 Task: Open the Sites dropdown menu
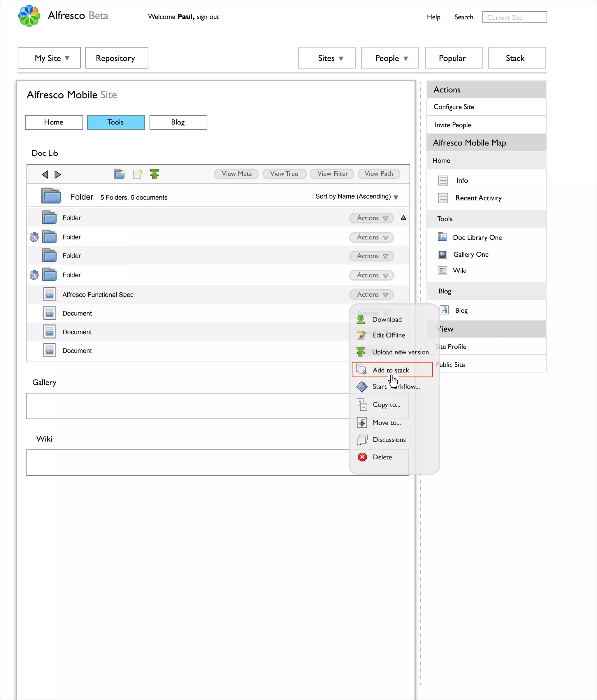coord(327,58)
